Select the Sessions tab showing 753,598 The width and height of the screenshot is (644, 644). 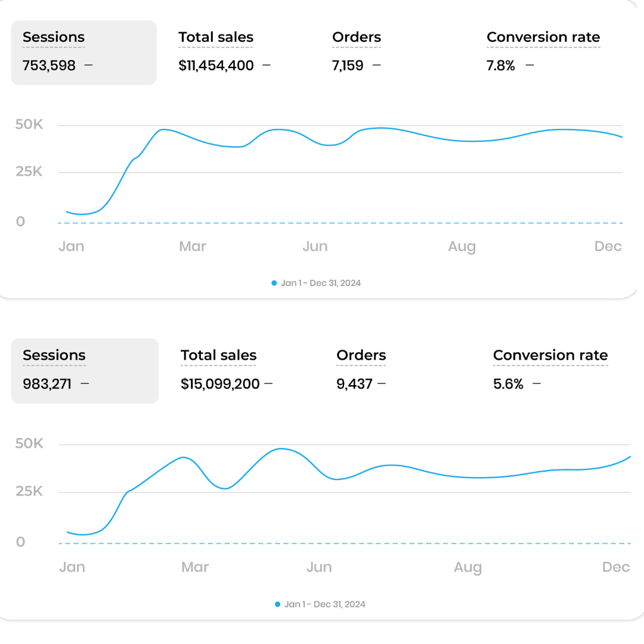[83, 52]
